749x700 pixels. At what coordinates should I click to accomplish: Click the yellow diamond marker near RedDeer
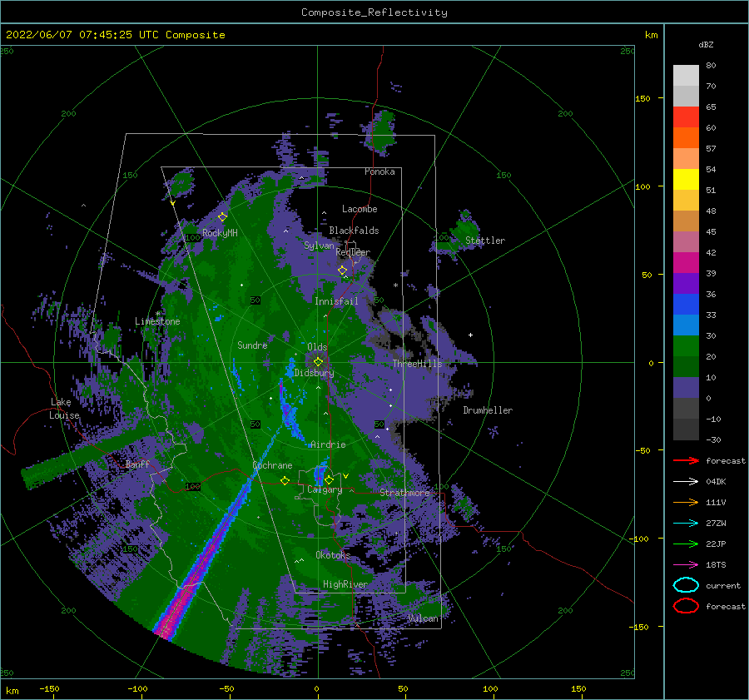click(x=342, y=271)
